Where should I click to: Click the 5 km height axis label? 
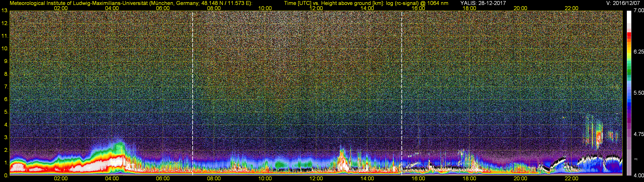6,112
